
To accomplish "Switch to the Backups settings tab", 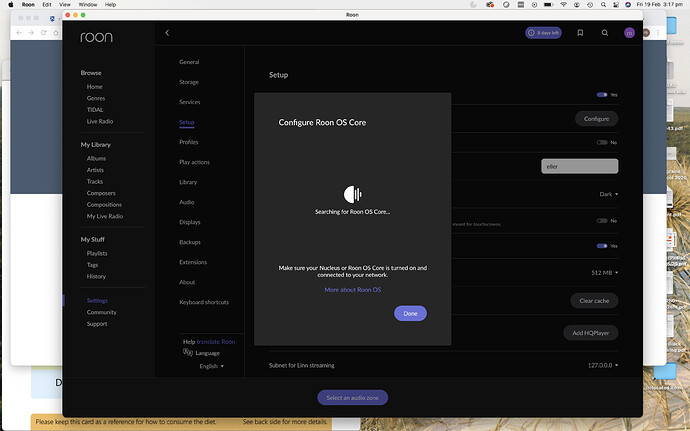I will tap(190, 242).
